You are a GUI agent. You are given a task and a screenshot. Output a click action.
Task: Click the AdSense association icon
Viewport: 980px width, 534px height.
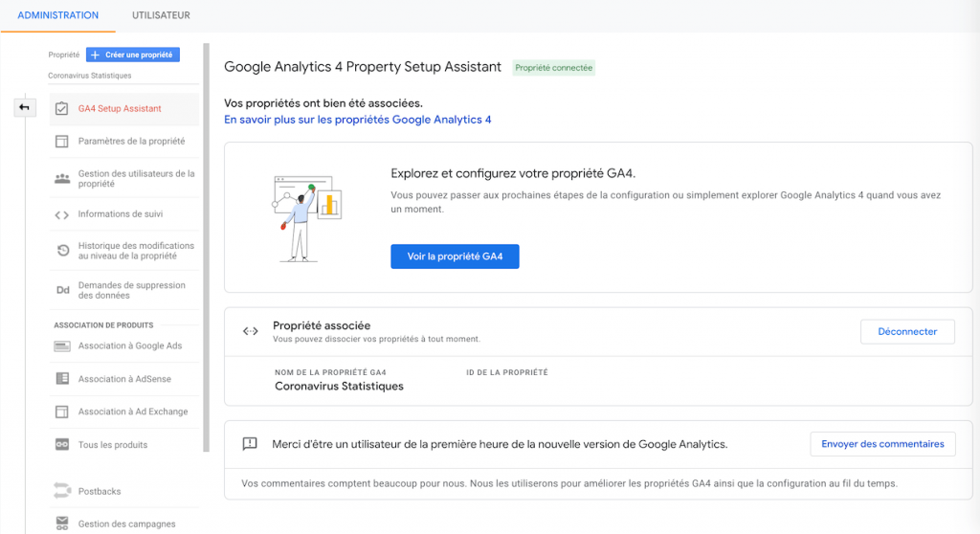pyautogui.click(x=62, y=378)
